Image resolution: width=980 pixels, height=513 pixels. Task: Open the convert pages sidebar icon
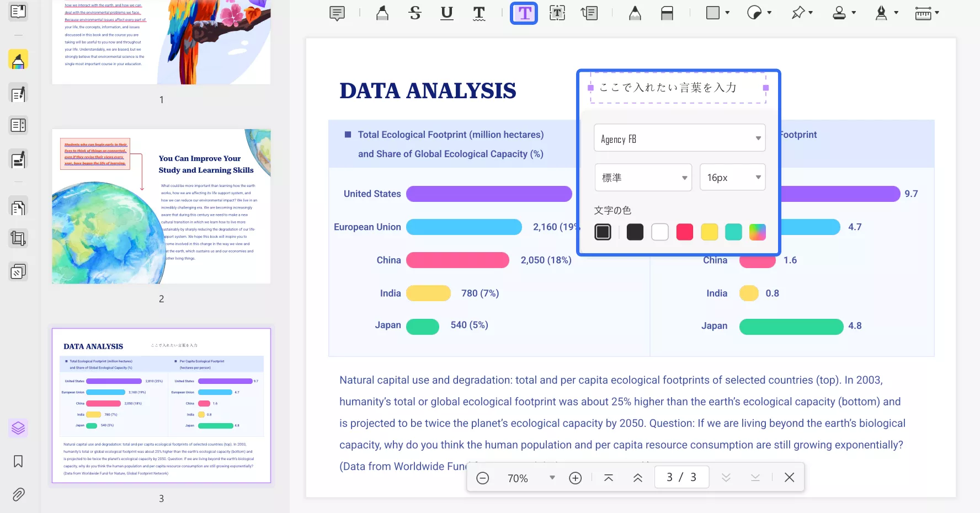point(18,207)
